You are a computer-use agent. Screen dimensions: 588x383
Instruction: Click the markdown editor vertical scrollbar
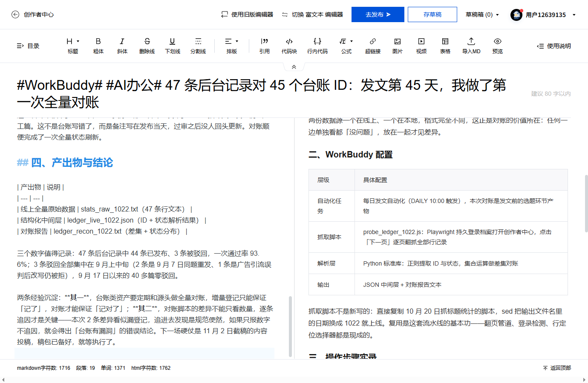(291, 326)
